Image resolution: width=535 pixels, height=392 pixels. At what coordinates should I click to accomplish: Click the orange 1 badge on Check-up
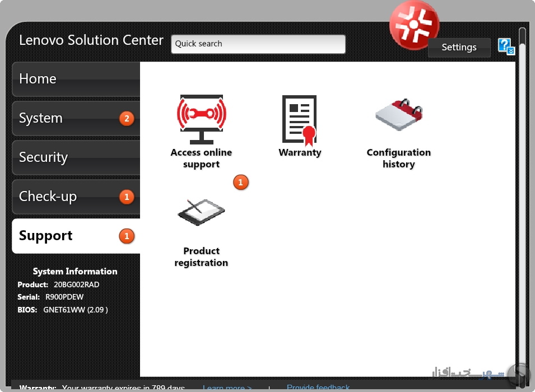[x=127, y=197]
